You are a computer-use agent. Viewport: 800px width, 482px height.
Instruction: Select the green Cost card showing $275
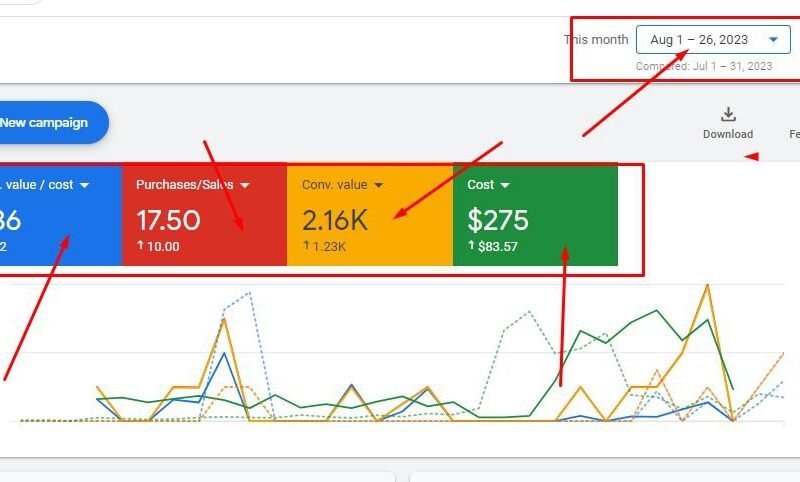pyautogui.click(x=498, y=220)
